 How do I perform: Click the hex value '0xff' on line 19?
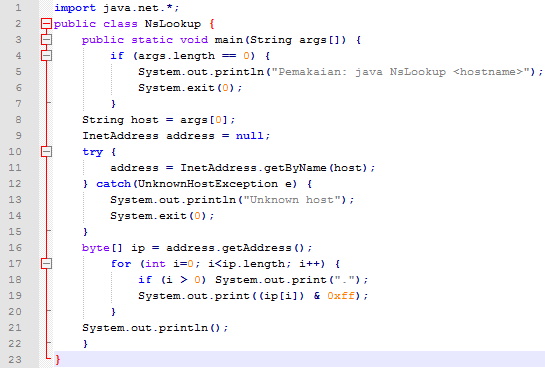[x=341, y=296]
